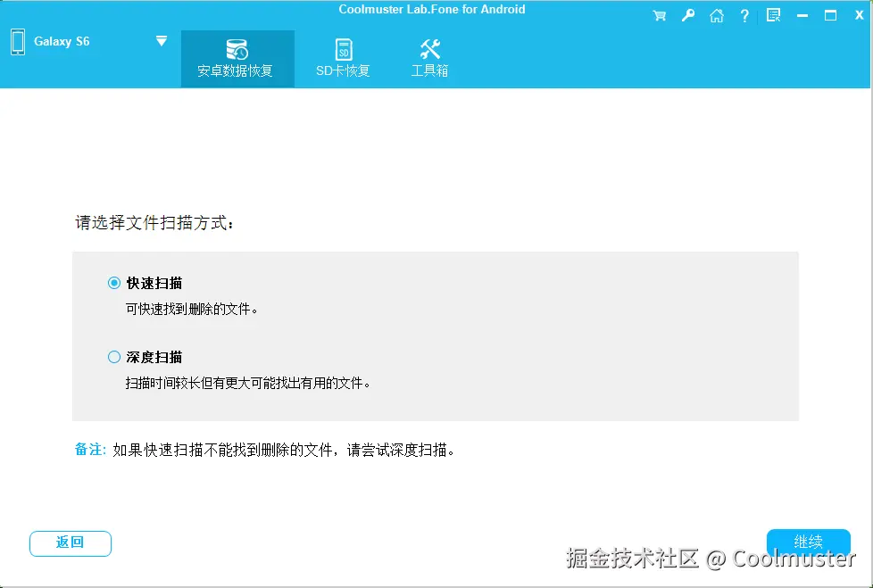Go home using the house icon
Screen dimensions: 873x588
(716, 15)
